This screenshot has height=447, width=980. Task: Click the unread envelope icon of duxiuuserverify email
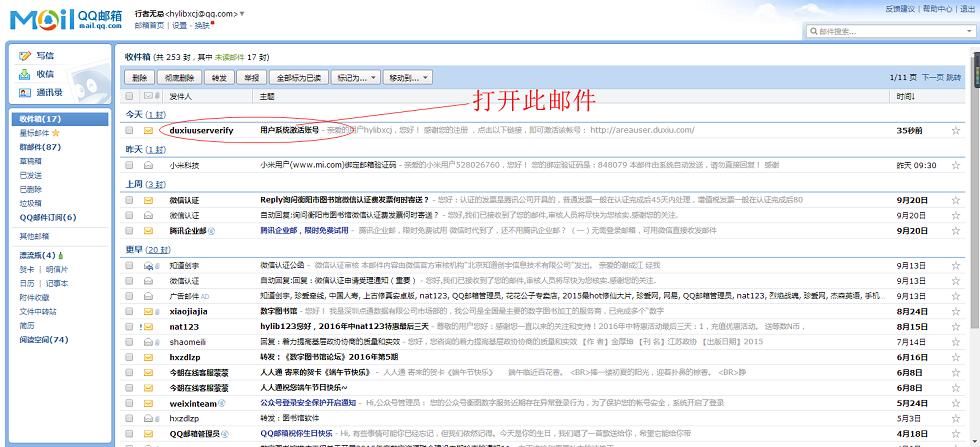tap(149, 131)
